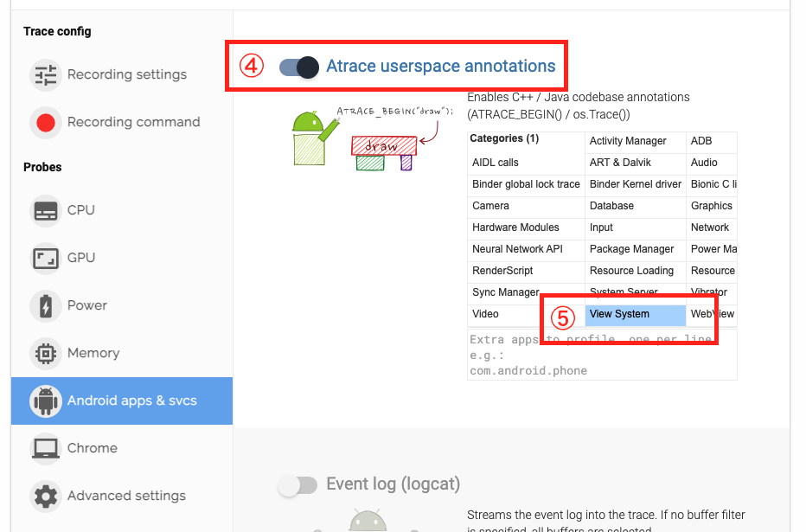Click the CPU probe icon
Image resolution: width=806 pixels, height=532 pixels.
[x=46, y=211]
